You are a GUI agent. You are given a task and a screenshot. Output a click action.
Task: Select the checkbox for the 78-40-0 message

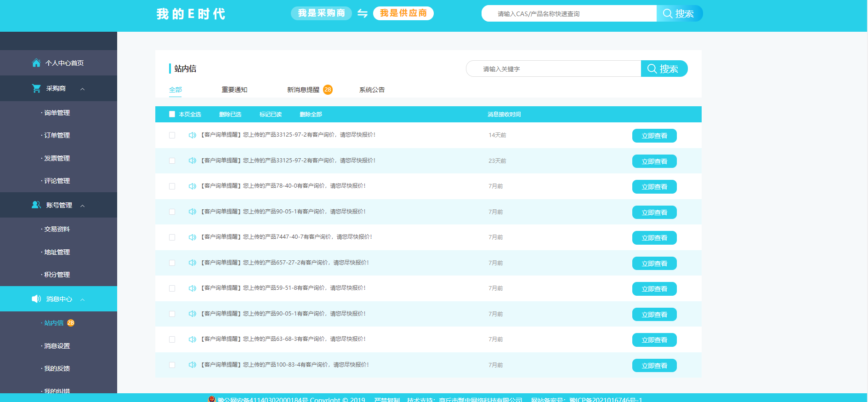pos(172,186)
